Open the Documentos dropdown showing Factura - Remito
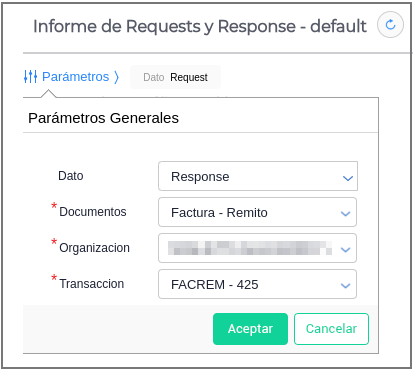This screenshot has width=413, height=370. [x=257, y=212]
